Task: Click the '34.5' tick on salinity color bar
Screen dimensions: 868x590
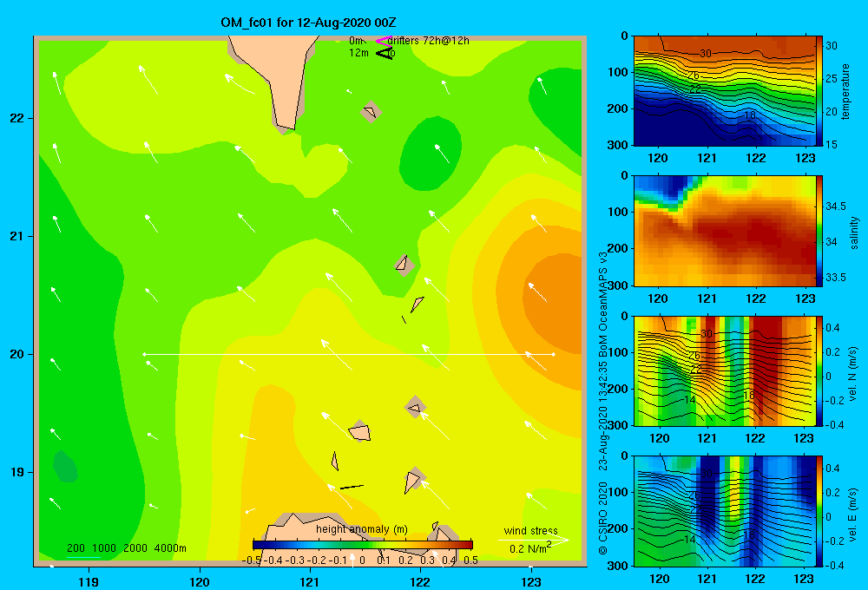Action: click(835, 206)
